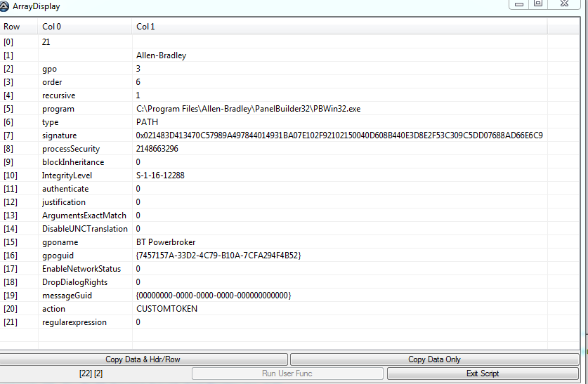Viewport: 588px width, 384px height.
Task: Select the S-1-16-12288 value
Action: coord(160,176)
